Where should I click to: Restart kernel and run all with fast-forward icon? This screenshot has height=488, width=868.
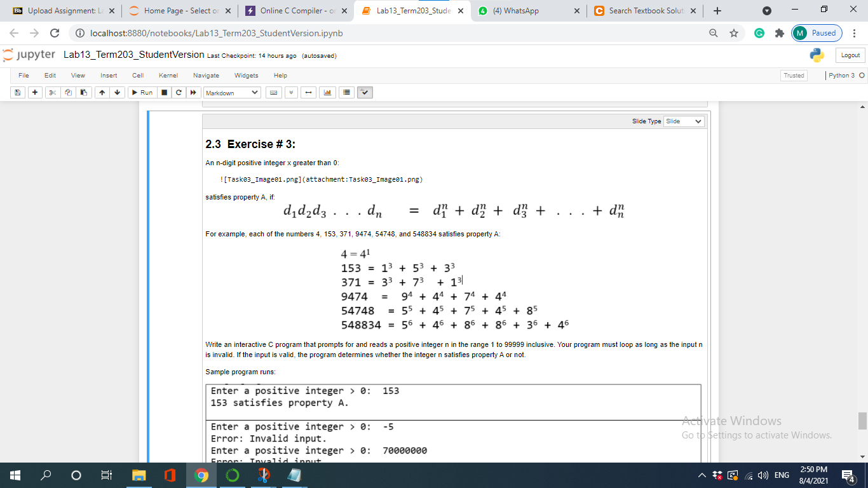tap(193, 92)
